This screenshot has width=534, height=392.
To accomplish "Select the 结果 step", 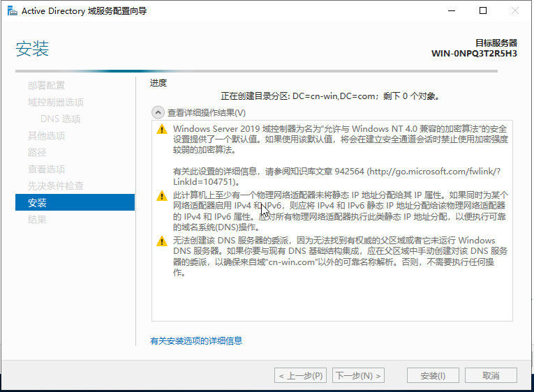I will coord(37,220).
